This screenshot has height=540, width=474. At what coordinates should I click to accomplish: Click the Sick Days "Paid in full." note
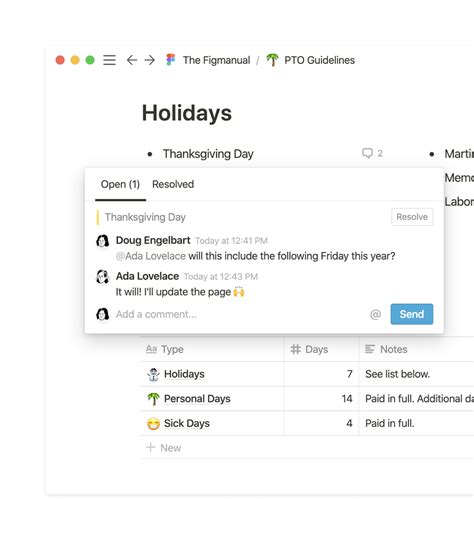pos(390,424)
